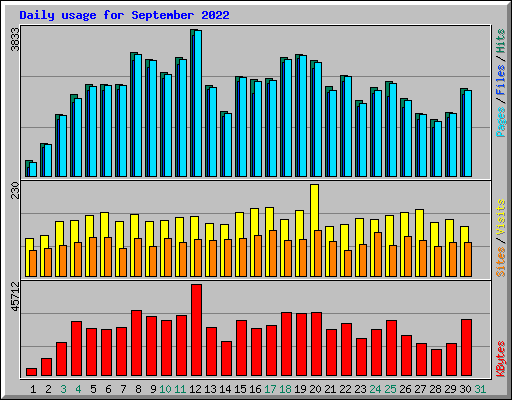This screenshot has height=400, width=512.
Task: Click the 'Files' legend label
Action: tap(500, 80)
